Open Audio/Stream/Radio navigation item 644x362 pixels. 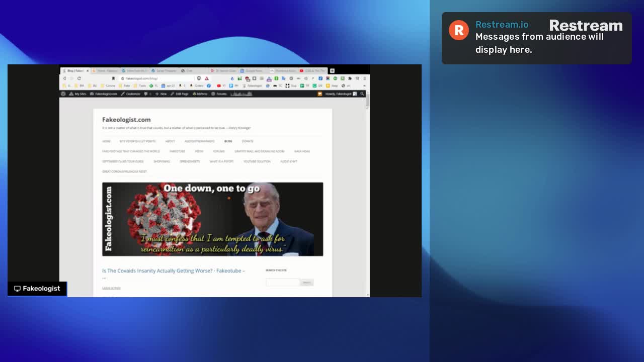tap(200, 141)
